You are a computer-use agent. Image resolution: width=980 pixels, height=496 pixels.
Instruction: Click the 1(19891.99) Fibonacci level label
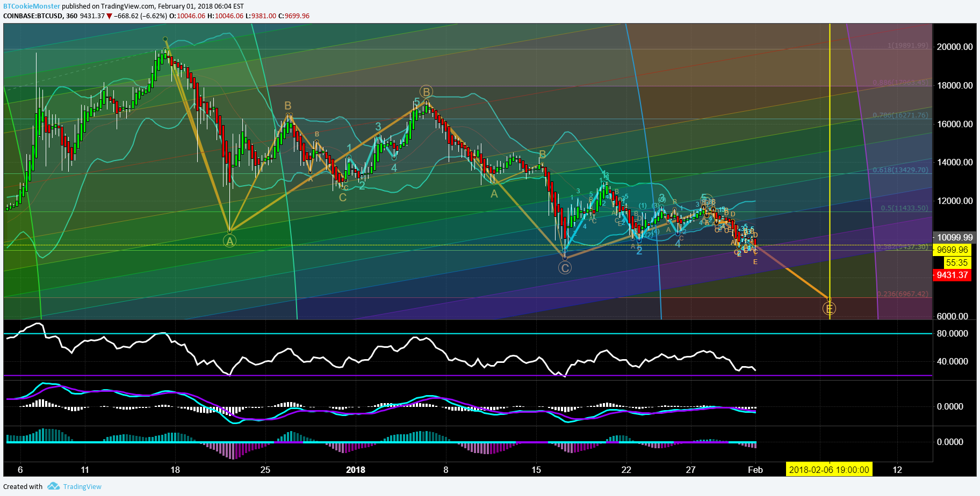[x=907, y=46]
